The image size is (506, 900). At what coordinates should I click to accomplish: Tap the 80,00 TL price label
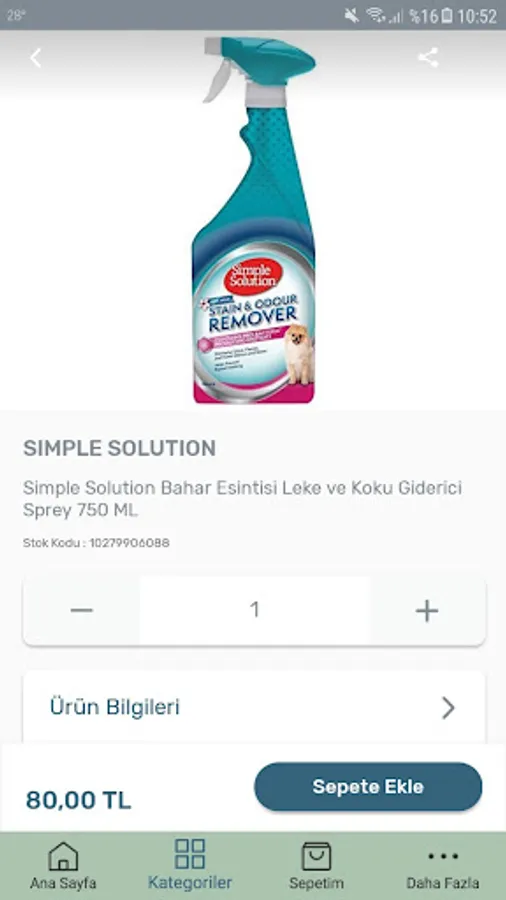(x=79, y=800)
